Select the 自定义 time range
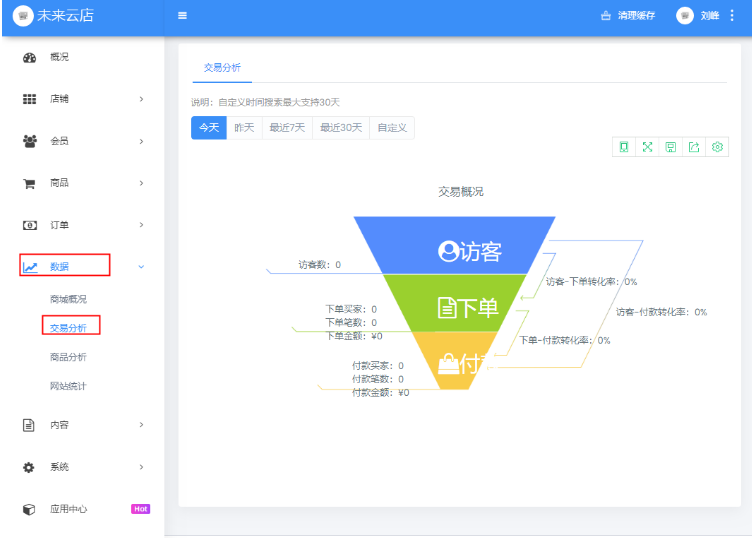The image size is (752, 538). (x=392, y=128)
